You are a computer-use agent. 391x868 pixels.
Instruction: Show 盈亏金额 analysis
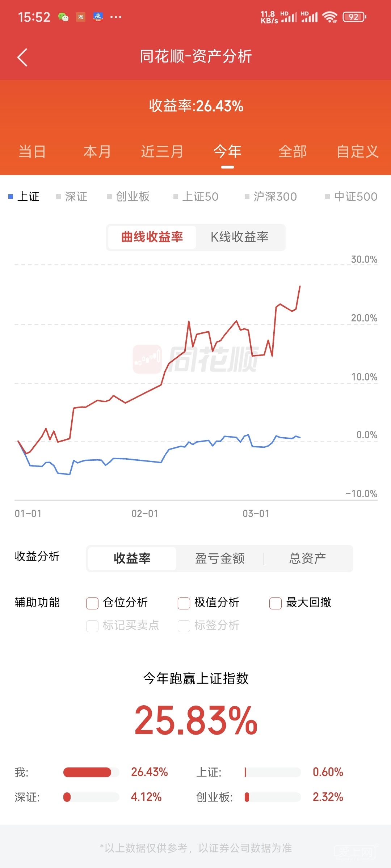point(220,558)
